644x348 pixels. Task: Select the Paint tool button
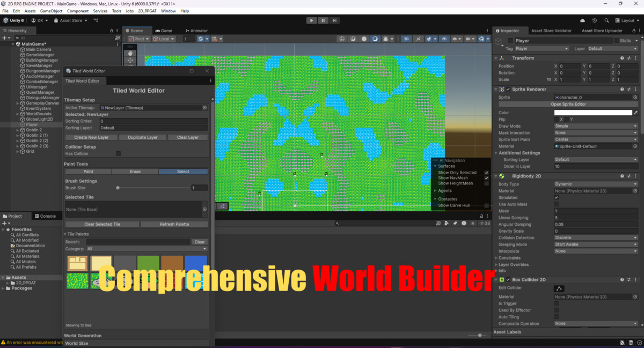pos(88,172)
